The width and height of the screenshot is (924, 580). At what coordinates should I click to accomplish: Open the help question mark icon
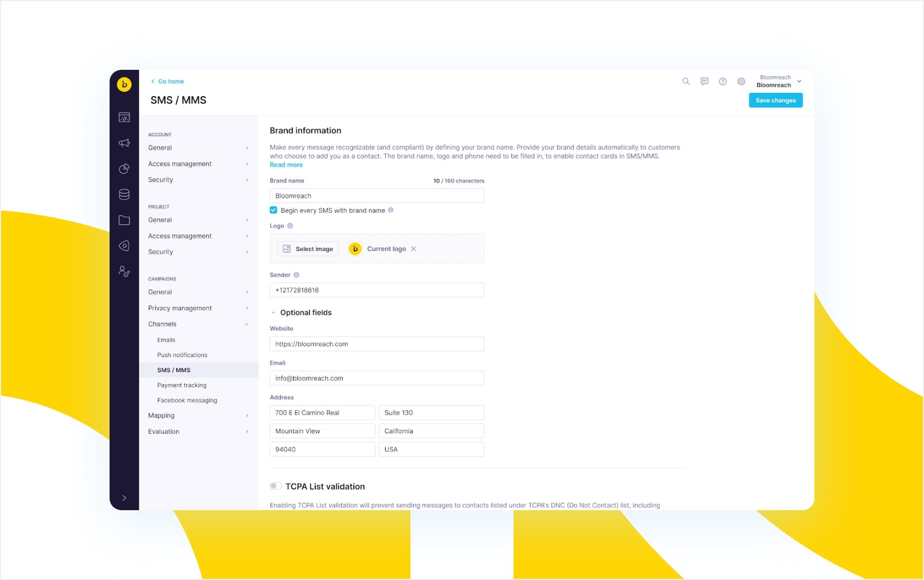[723, 82]
